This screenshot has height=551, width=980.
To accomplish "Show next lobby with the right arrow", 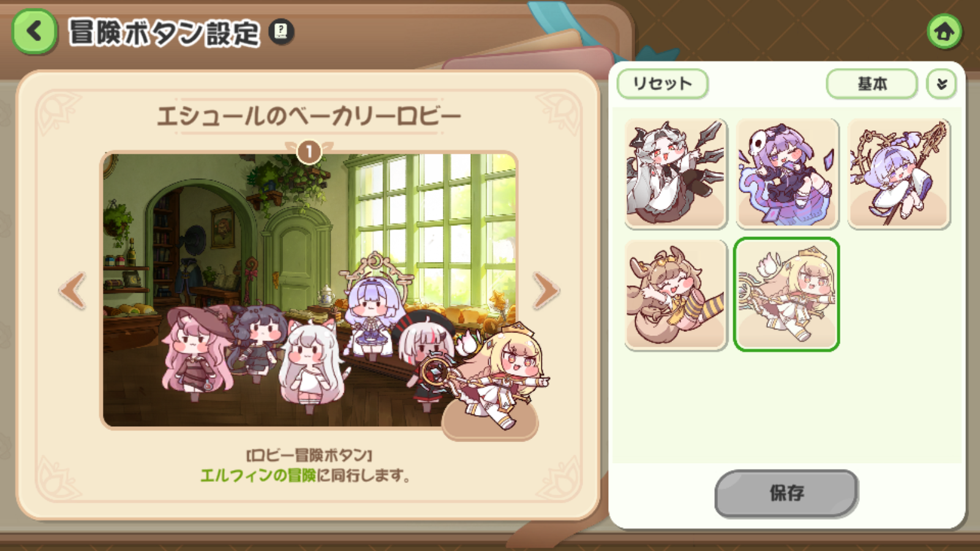I will (545, 290).
